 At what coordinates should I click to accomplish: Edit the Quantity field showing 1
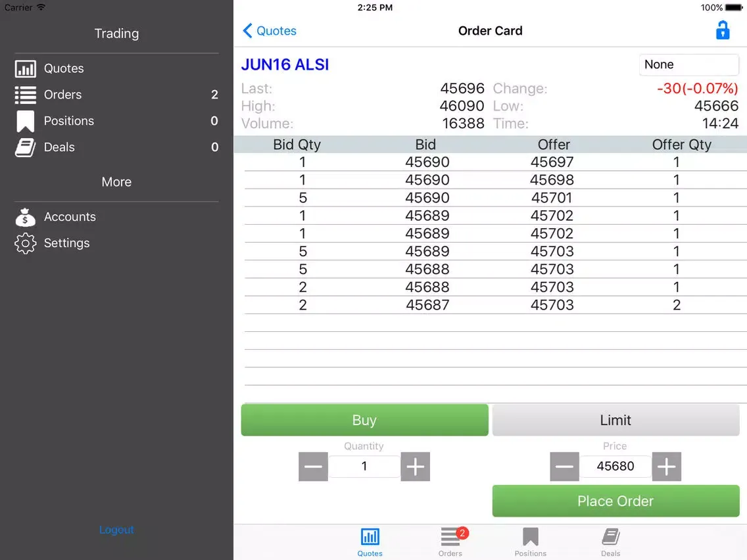pyautogui.click(x=364, y=466)
